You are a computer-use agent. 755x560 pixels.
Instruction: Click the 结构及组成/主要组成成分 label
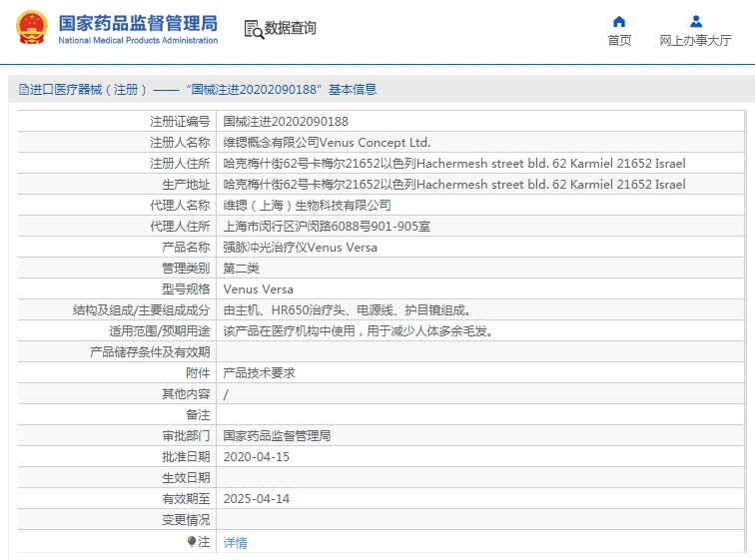click(x=141, y=310)
